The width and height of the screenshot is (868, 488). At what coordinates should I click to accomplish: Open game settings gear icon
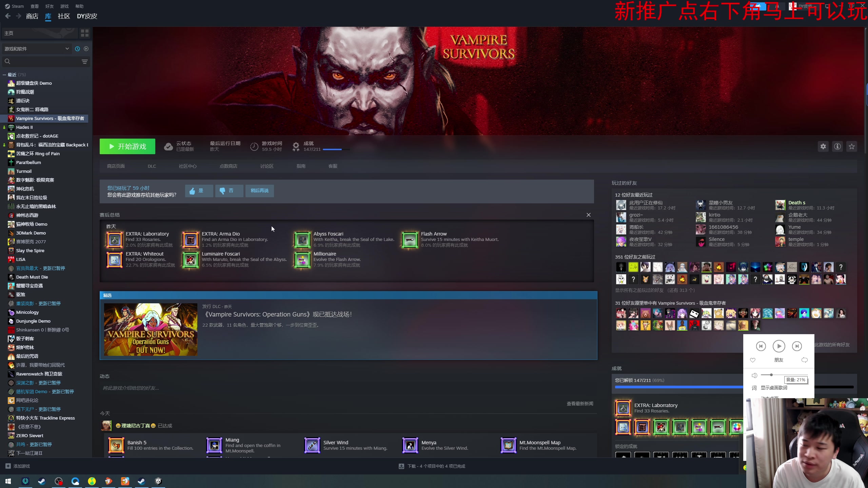pos(823,146)
